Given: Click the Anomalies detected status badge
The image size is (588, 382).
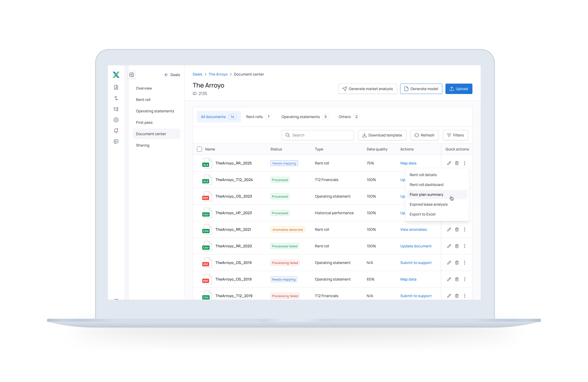Looking at the screenshot, I should [288, 229].
